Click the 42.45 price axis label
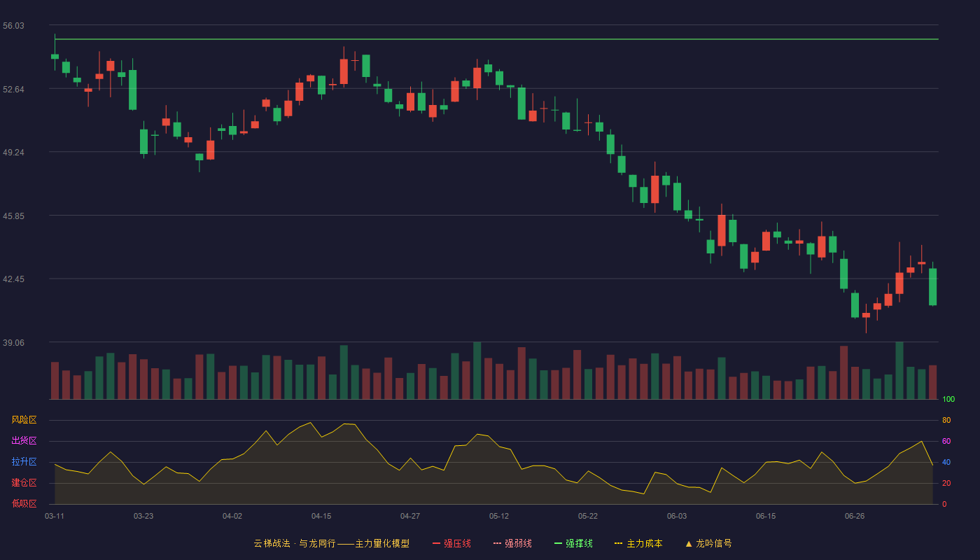 coord(13,279)
